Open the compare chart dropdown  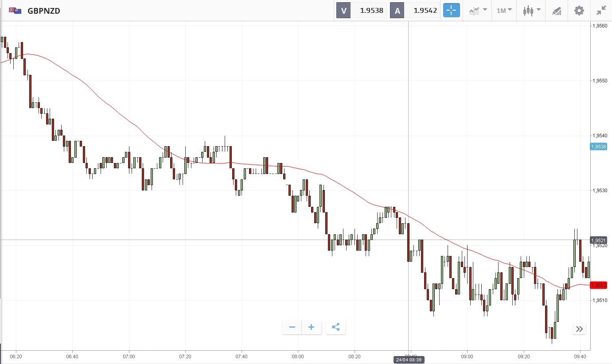478,11
